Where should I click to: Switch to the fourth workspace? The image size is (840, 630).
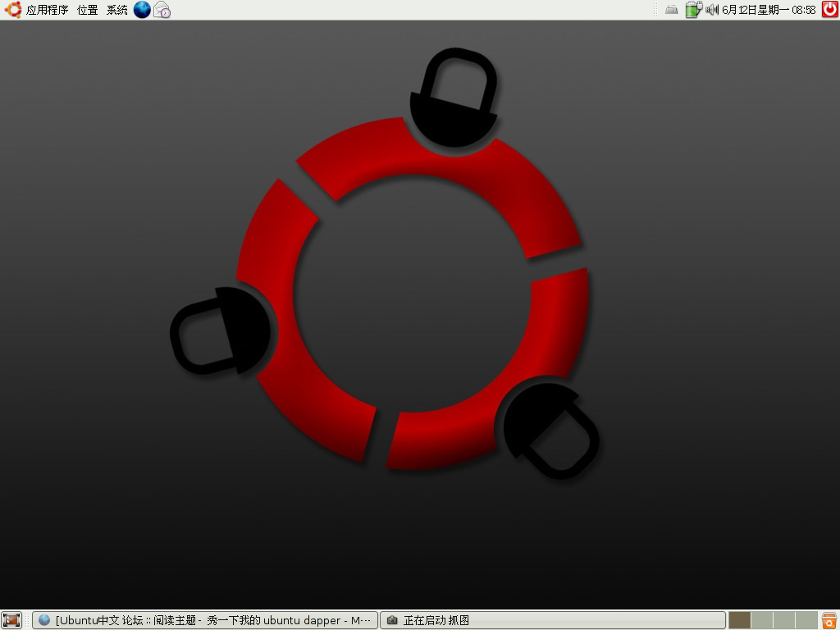click(x=806, y=620)
